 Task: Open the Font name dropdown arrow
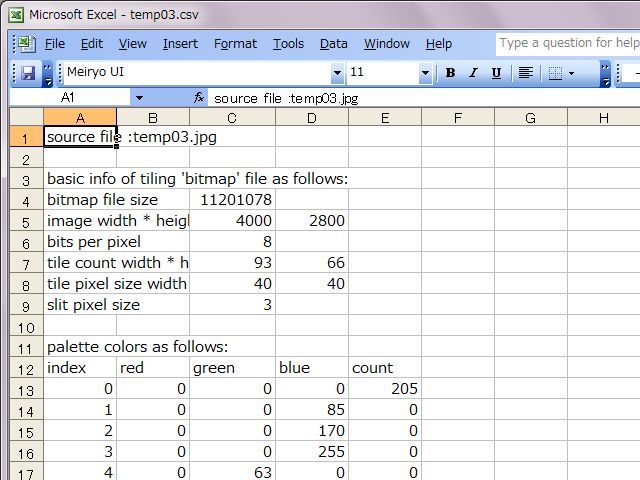tap(337, 73)
